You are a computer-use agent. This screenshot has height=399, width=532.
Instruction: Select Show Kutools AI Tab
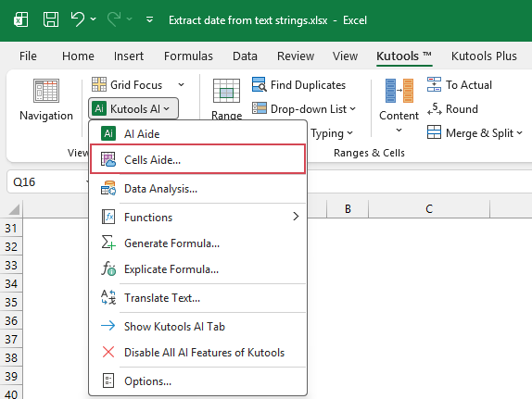click(x=197, y=326)
